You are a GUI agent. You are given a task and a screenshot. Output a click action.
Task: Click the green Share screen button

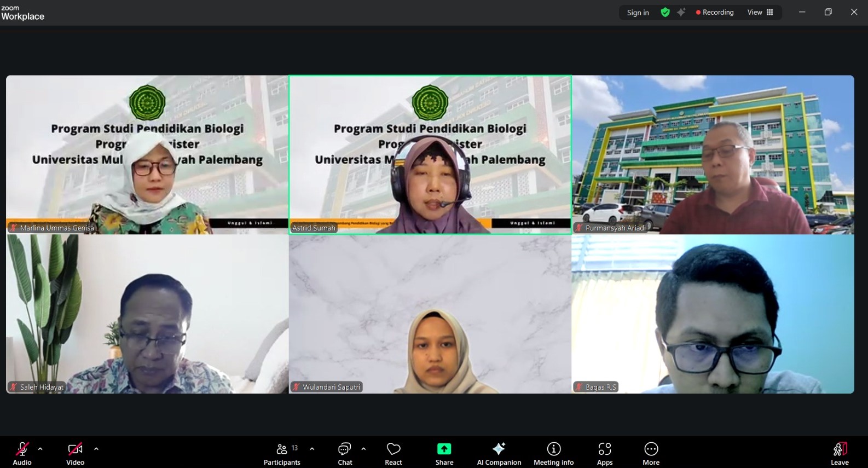click(x=444, y=453)
